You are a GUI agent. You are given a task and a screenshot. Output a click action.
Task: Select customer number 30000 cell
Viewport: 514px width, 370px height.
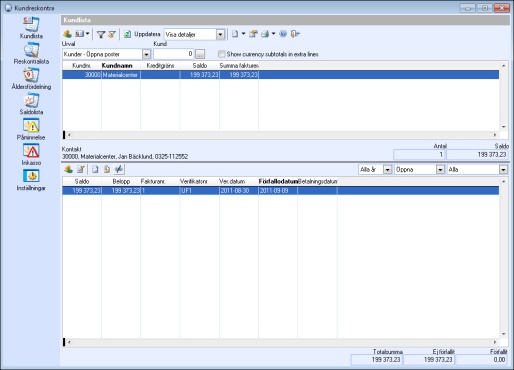pyautogui.click(x=82, y=75)
